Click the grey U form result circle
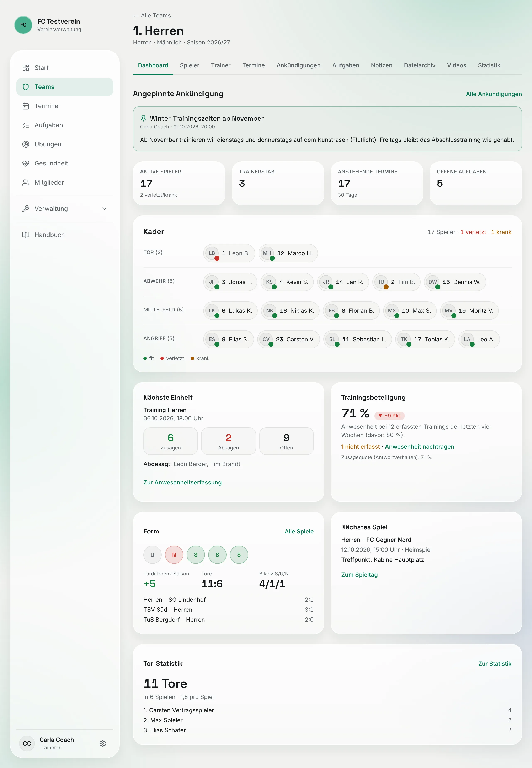 coord(152,554)
